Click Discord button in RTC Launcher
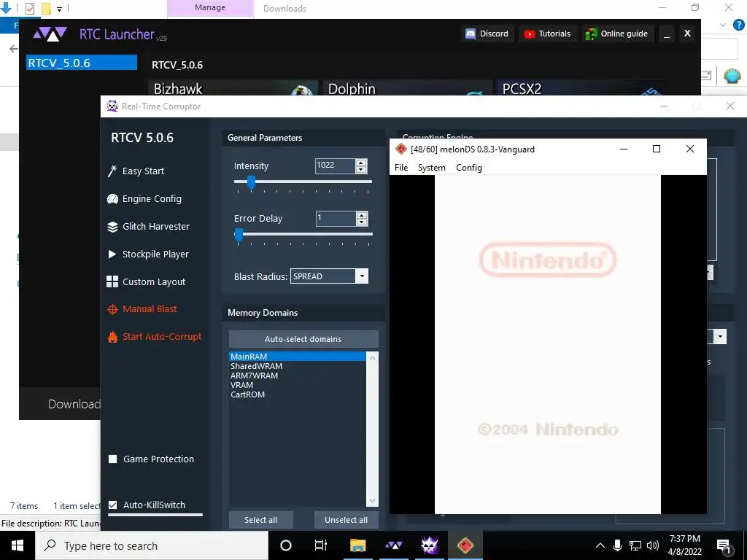747x560 pixels. 487,34
